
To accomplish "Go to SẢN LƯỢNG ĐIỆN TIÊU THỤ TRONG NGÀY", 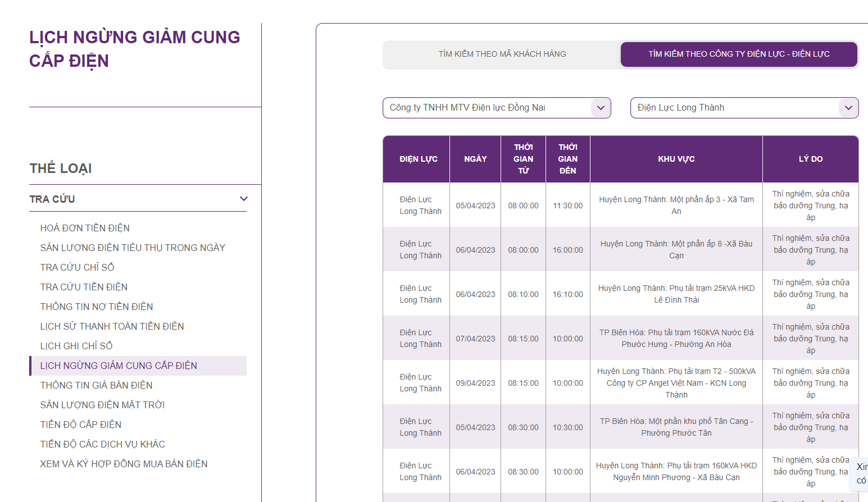I will [133, 248].
